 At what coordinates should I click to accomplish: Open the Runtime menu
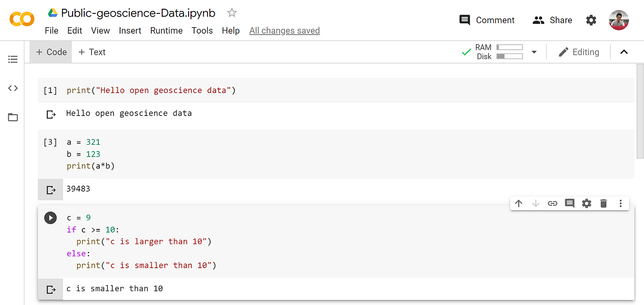[167, 31]
